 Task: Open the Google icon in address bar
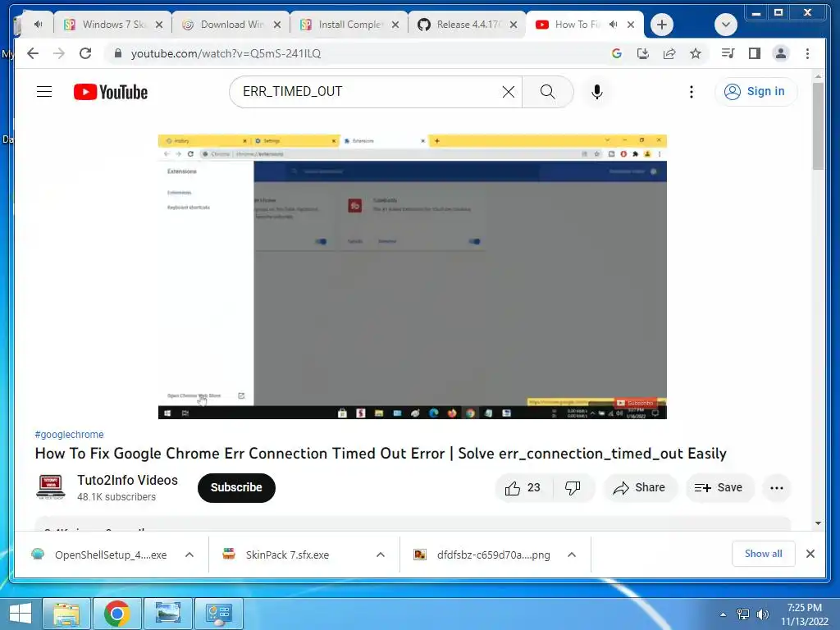pos(617,53)
